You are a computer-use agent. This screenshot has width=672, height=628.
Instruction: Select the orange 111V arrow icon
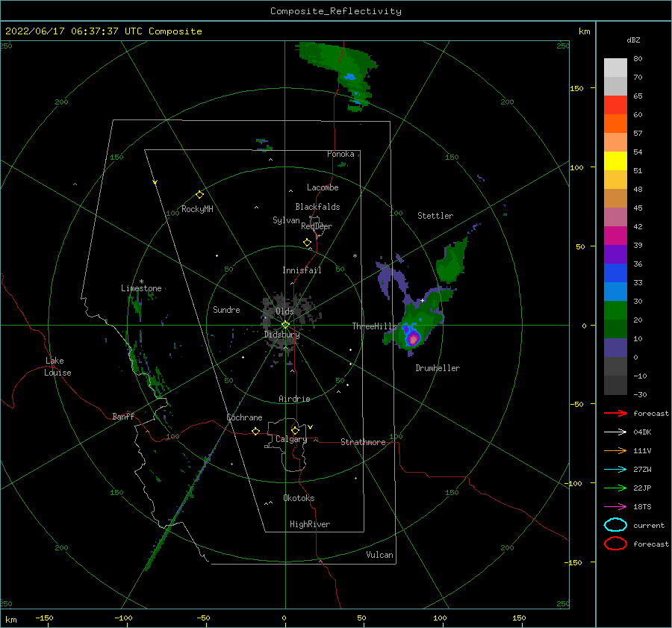coord(615,450)
